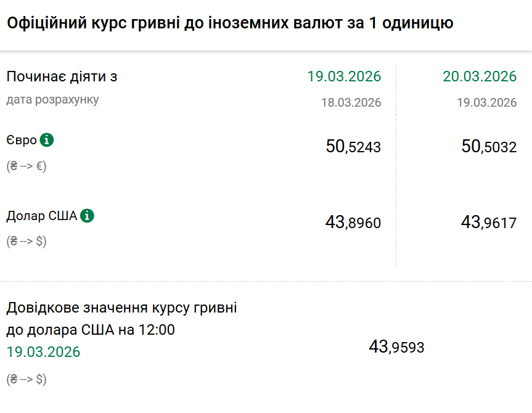The width and height of the screenshot is (532, 413).
Task: Click the info icon next to Євро
Action: (x=47, y=140)
